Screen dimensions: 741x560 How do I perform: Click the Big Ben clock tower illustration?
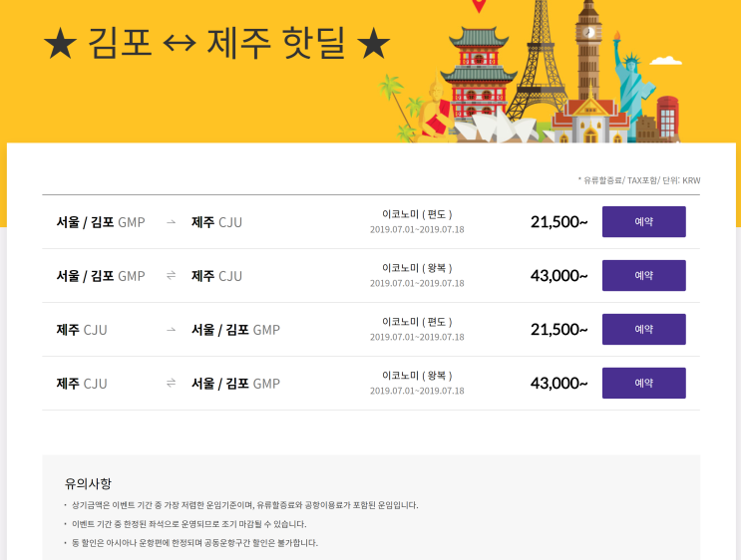[x=588, y=50]
